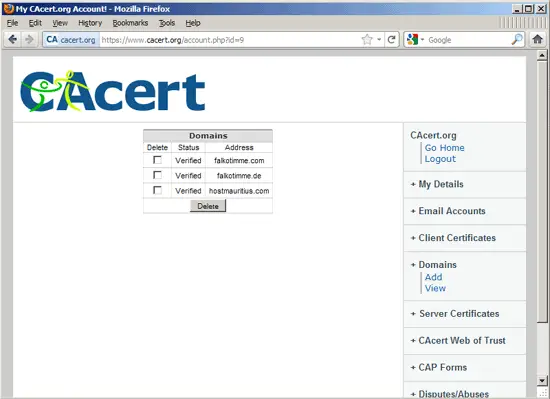Screen dimensions: 550x399
Task: Open the File menu
Action: pyautogui.click(x=12, y=23)
